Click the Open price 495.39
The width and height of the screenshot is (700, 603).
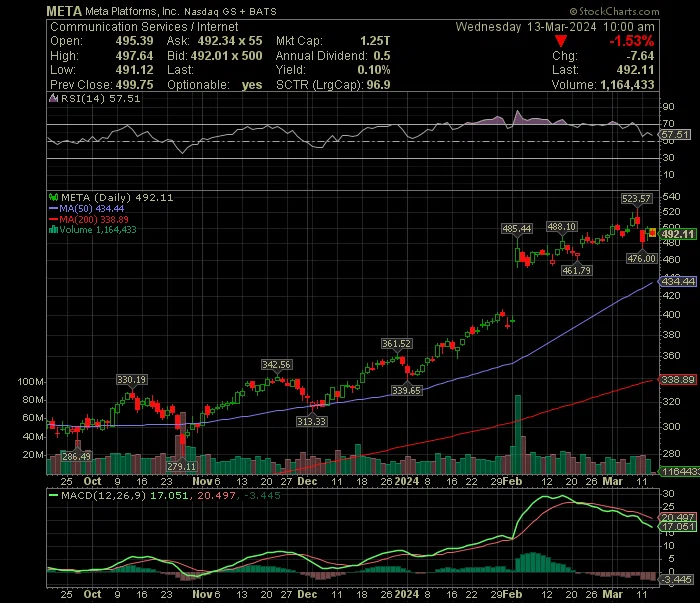[134, 41]
